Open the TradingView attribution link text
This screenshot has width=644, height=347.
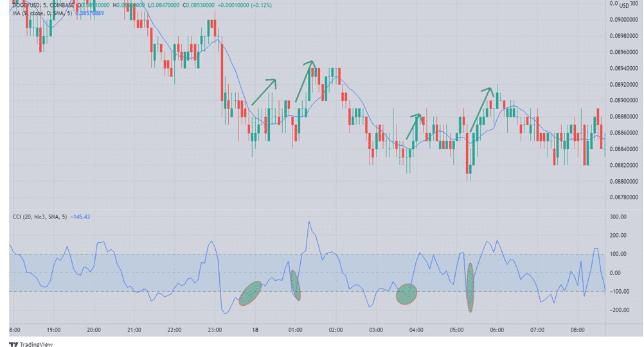pos(36,344)
